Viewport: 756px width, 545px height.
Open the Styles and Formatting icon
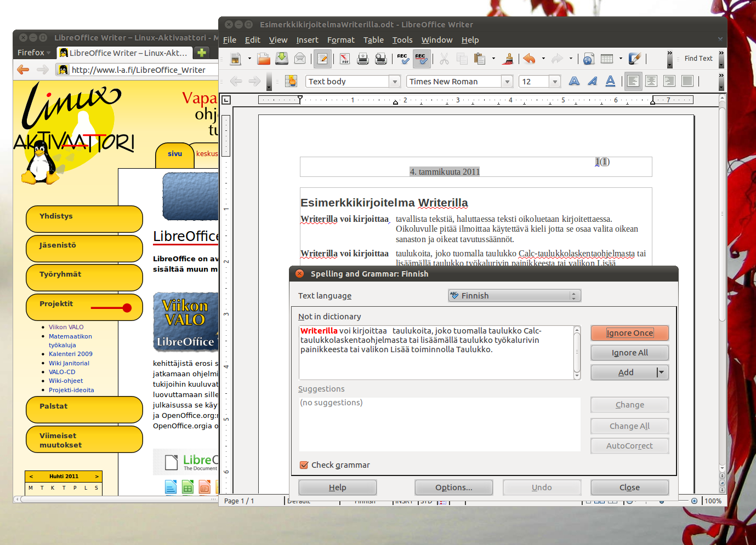[x=291, y=81]
